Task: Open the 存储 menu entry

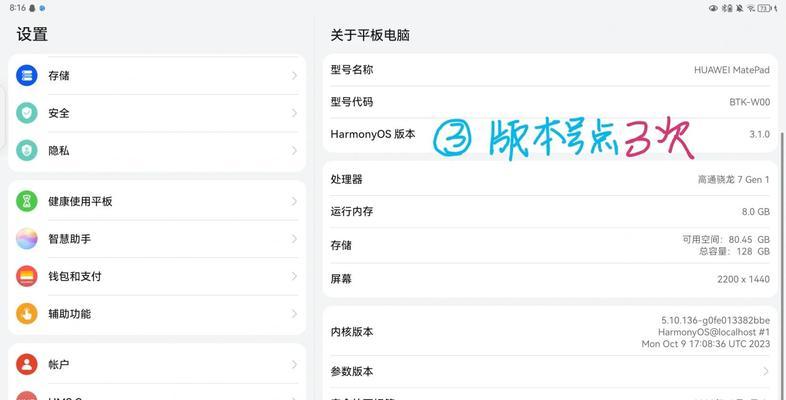Action: coord(157,76)
